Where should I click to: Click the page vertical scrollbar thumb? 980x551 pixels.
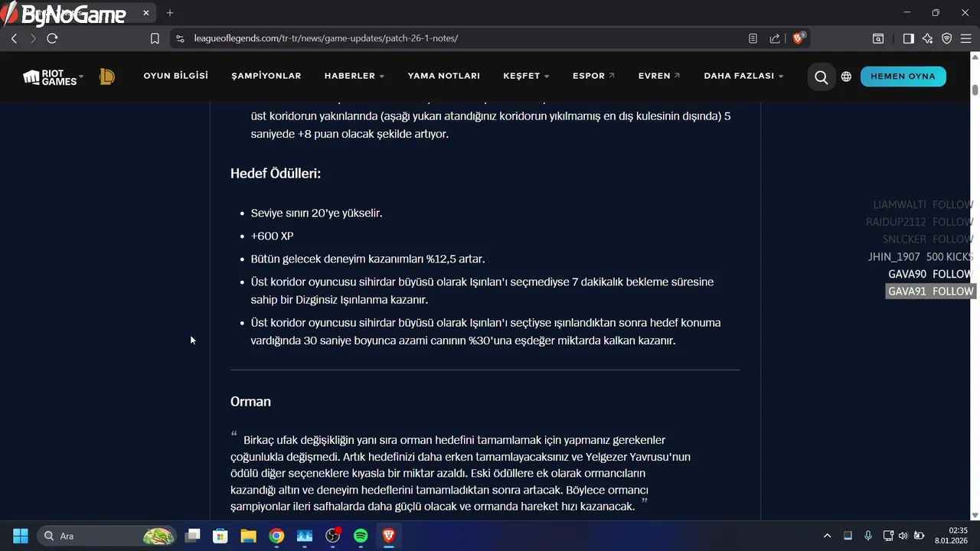click(975, 90)
